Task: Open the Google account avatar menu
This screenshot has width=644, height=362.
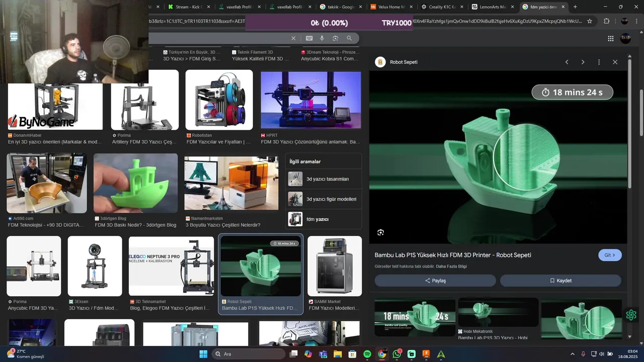Action: point(626,38)
